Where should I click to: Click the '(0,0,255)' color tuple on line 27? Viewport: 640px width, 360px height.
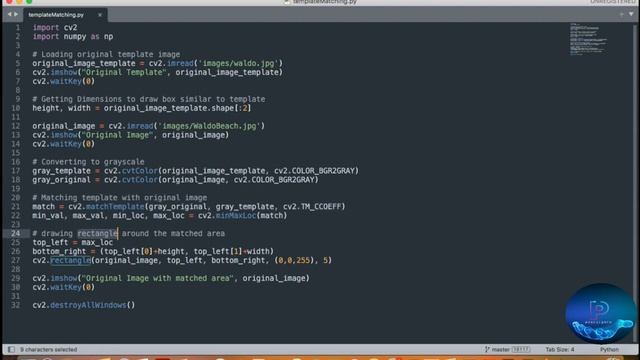[x=295, y=260]
